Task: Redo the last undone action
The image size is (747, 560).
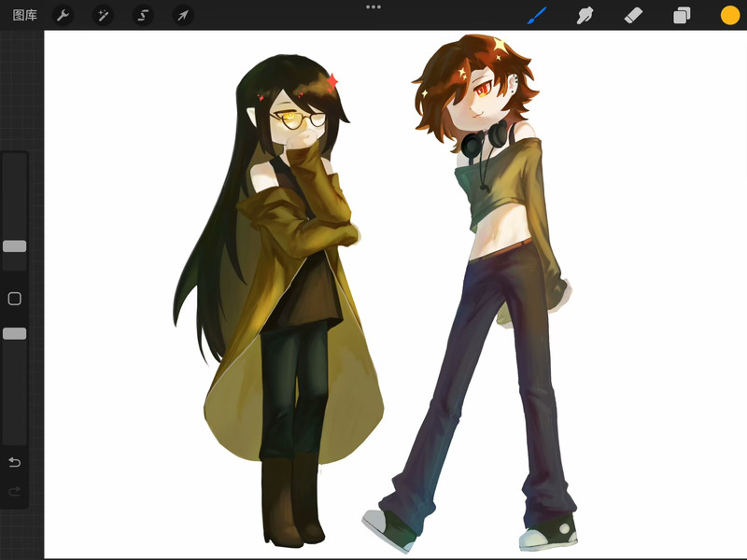Action: pyautogui.click(x=15, y=491)
